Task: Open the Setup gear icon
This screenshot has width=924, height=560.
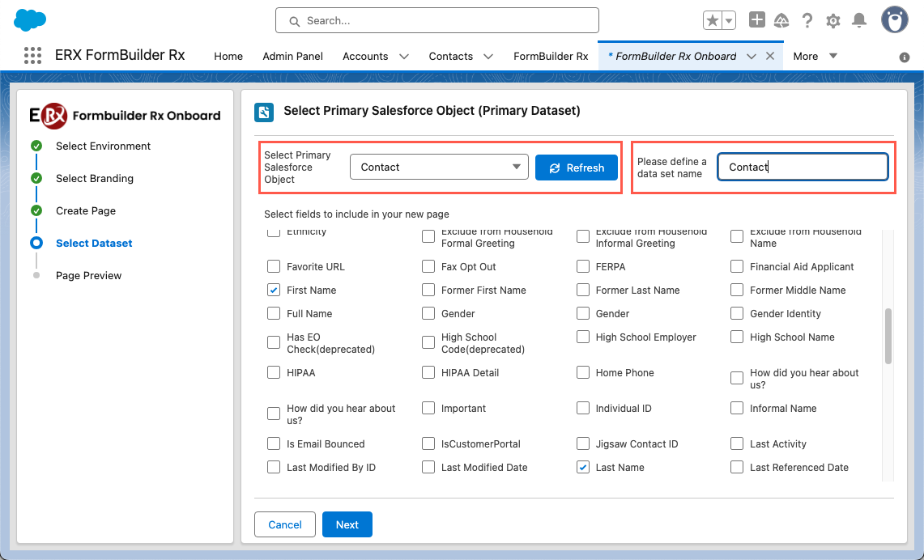Action: (833, 21)
